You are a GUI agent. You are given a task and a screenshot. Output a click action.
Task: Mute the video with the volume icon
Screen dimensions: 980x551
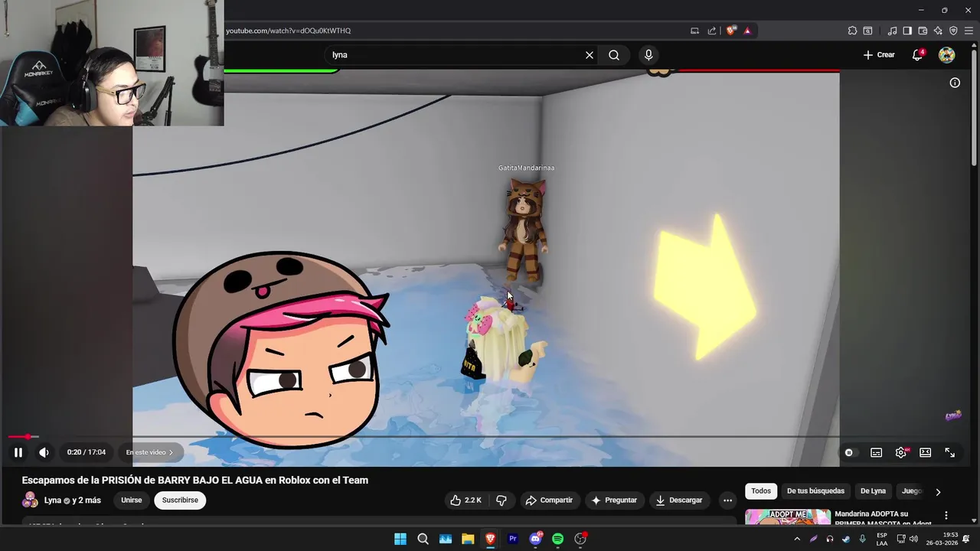[x=44, y=452]
